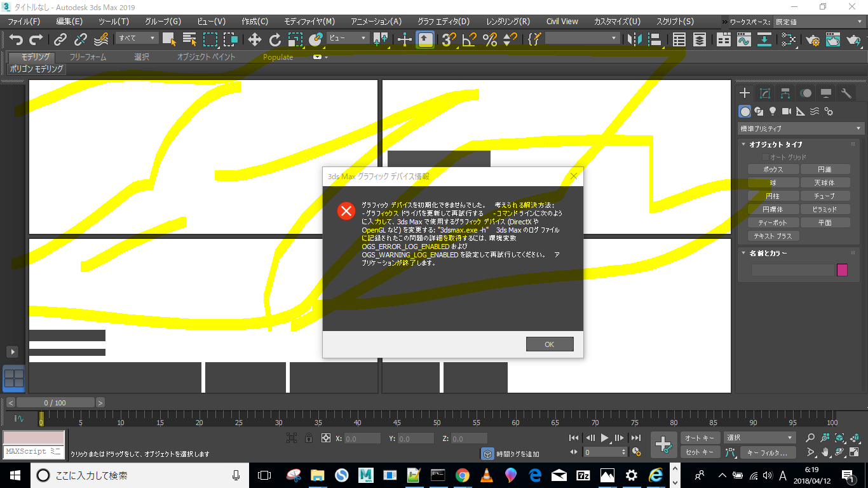The height and width of the screenshot is (488, 868).
Task: Click the Play Animation button
Action: [605, 438]
